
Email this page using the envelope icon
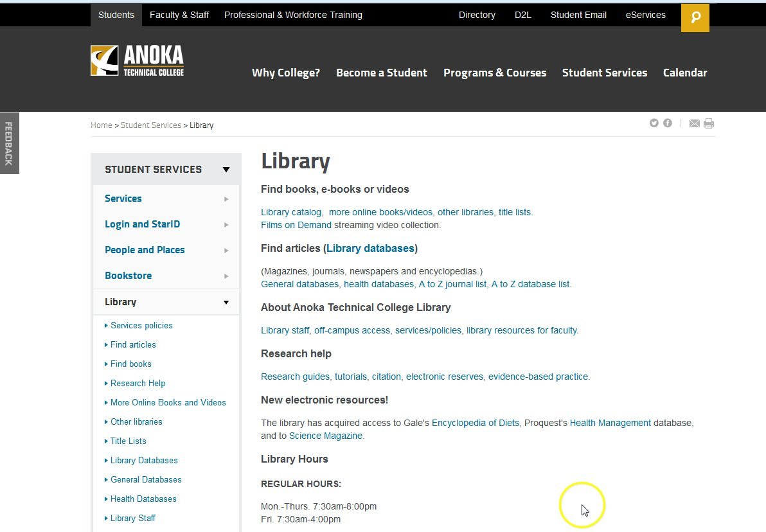pos(694,123)
